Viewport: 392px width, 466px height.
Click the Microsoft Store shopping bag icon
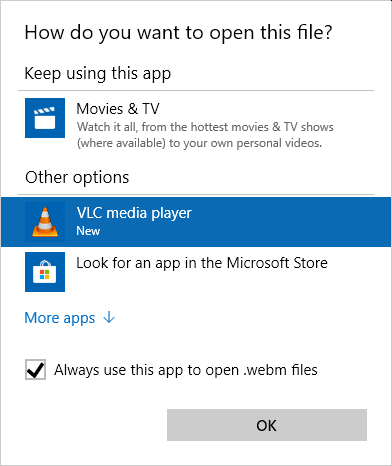[x=45, y=272]
